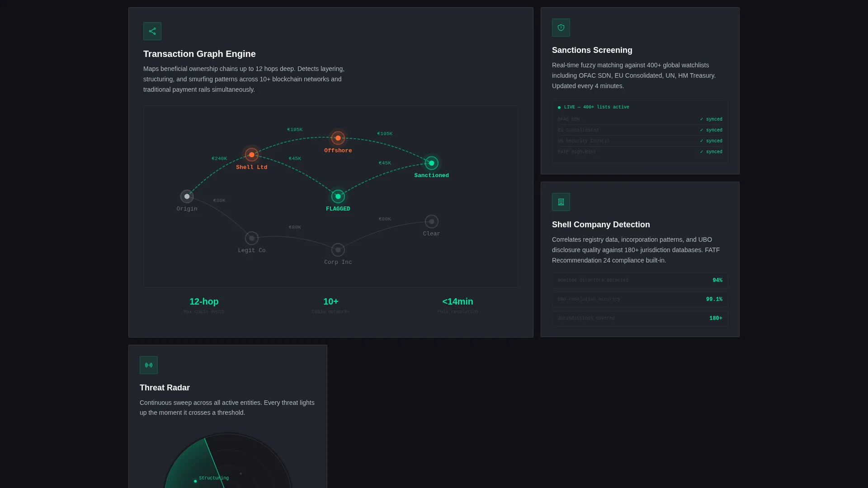Click the Clear node circle
Viewport: 868px width, 488px height.
click(x=432, y=221)
